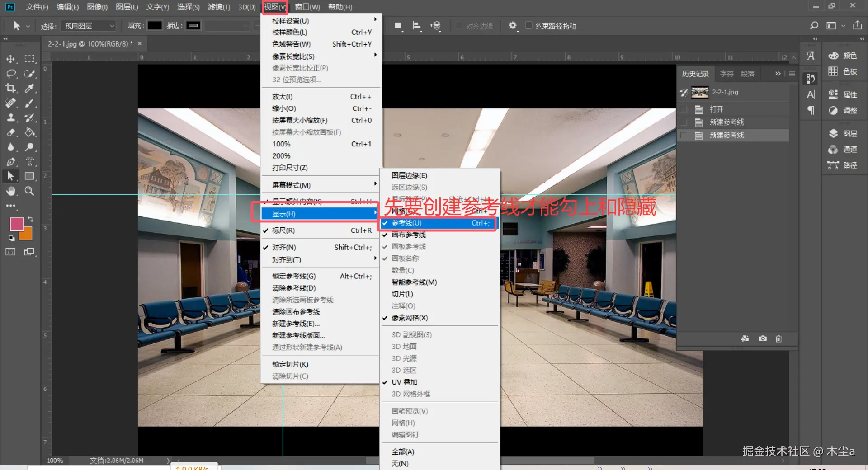
Task: Create new snapshot with camera icon
Action: coord(763,338)
